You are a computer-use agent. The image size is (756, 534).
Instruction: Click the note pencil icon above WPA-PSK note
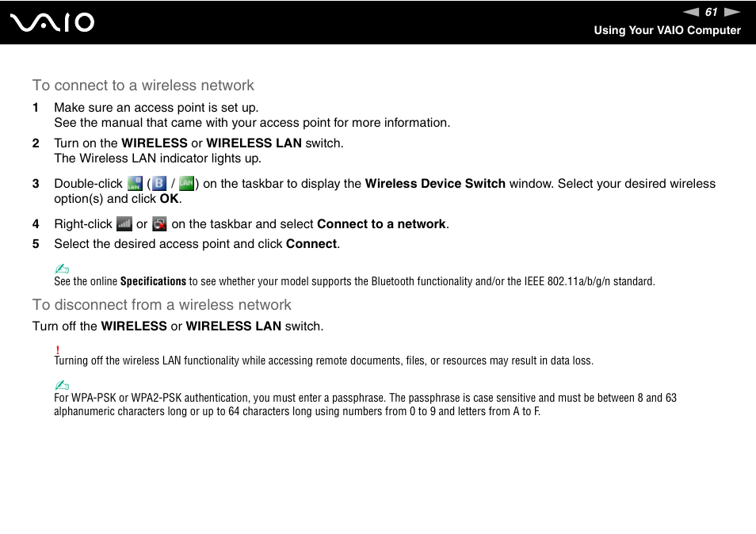click(62, 385)
